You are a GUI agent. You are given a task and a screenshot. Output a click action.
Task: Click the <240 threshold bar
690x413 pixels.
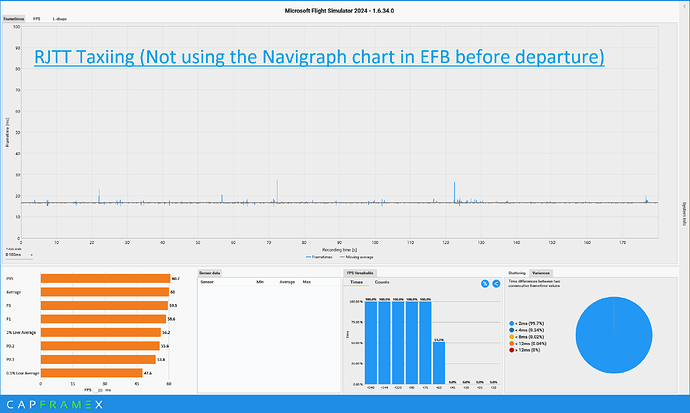click(x=371, y=343)
